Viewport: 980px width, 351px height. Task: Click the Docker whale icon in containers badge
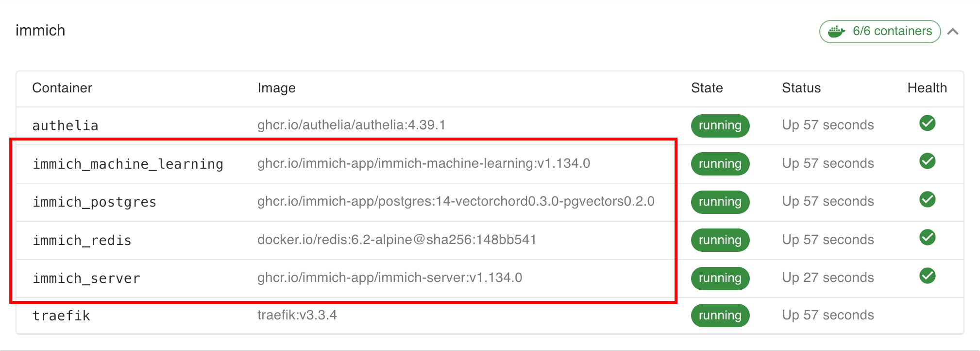click(836, 32)
